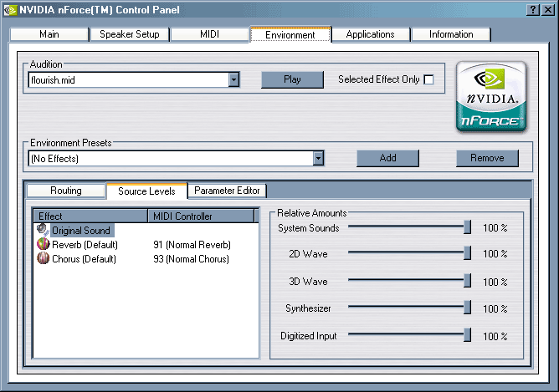559x392 pixels.
Task: Click the 91 (Normal Reverb) cell
Action: (x=192, y=245)
